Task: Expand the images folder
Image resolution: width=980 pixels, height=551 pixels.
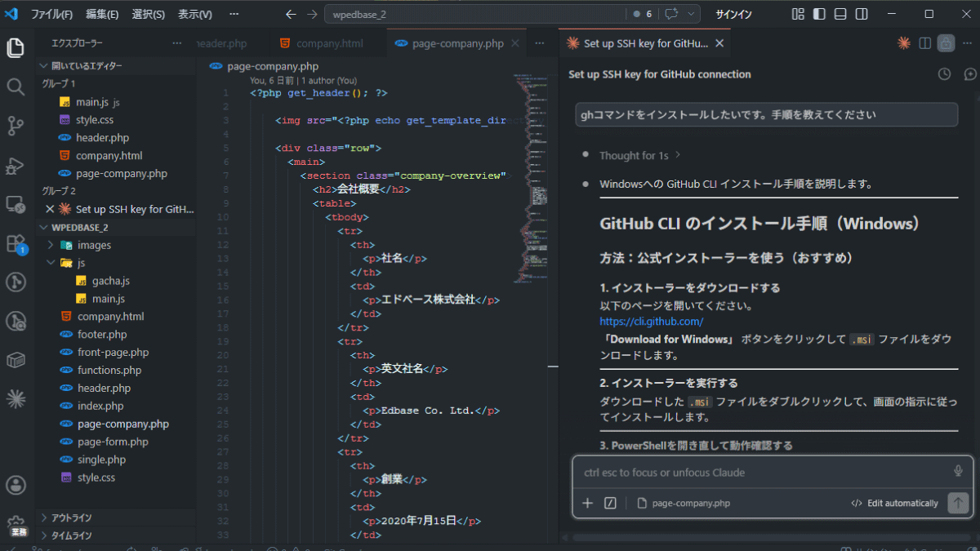Action: (115, 245)
